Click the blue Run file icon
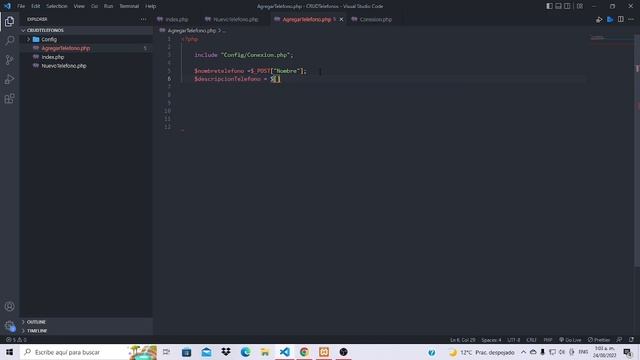640x360 pixels. click(x=610, y=20)
